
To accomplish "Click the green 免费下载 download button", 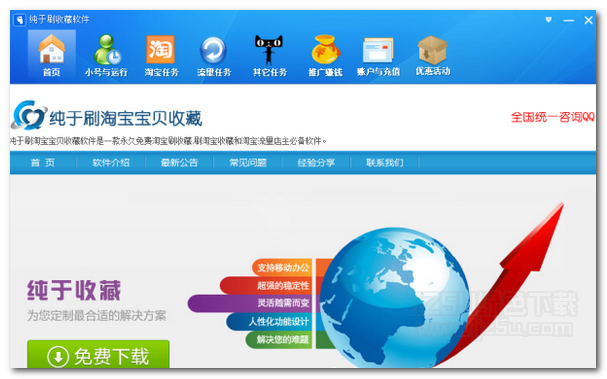I will [98, 355].
